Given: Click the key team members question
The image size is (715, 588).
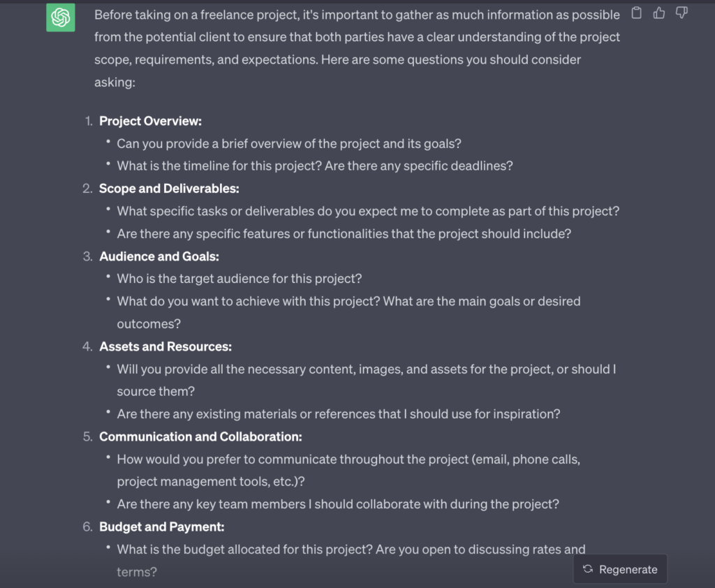Looking at the screenshot, I should tap(338, 504).
